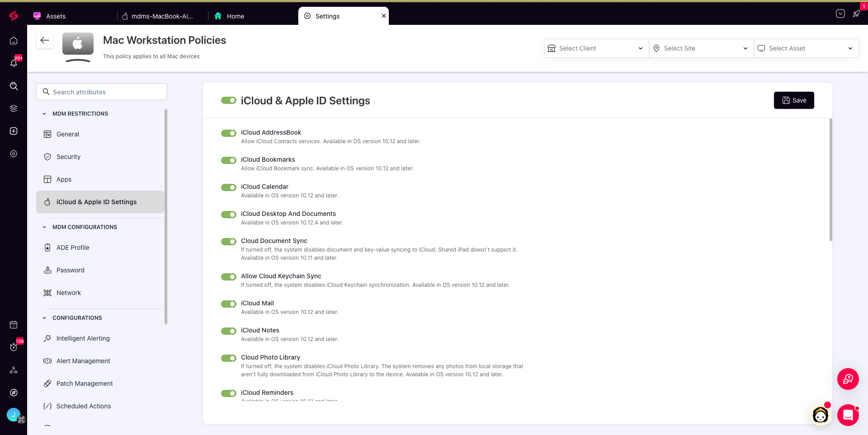This screenshot has height=435, width=868.
Task: Select the Settings tab
Action: click(344, 16)
